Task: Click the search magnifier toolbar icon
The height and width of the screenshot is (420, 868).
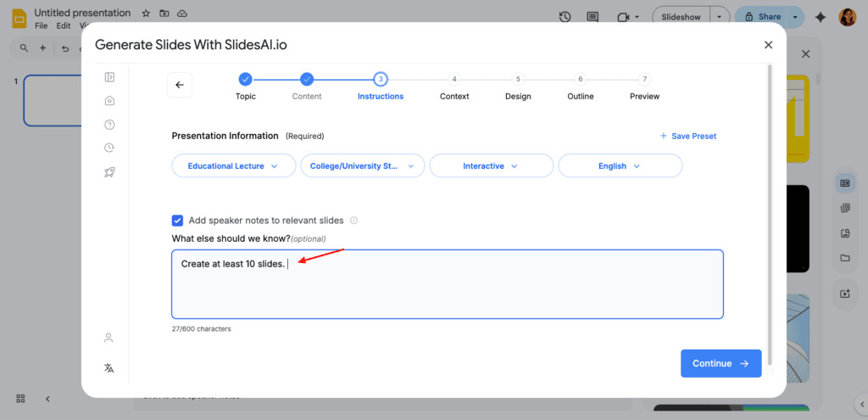Action: tap(24, 48)
